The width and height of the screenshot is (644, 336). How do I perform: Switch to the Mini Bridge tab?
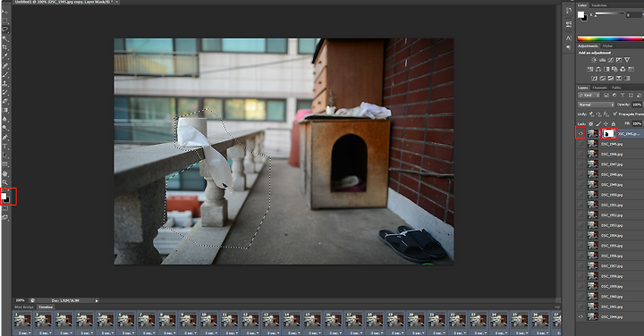(x=24, y=307)
